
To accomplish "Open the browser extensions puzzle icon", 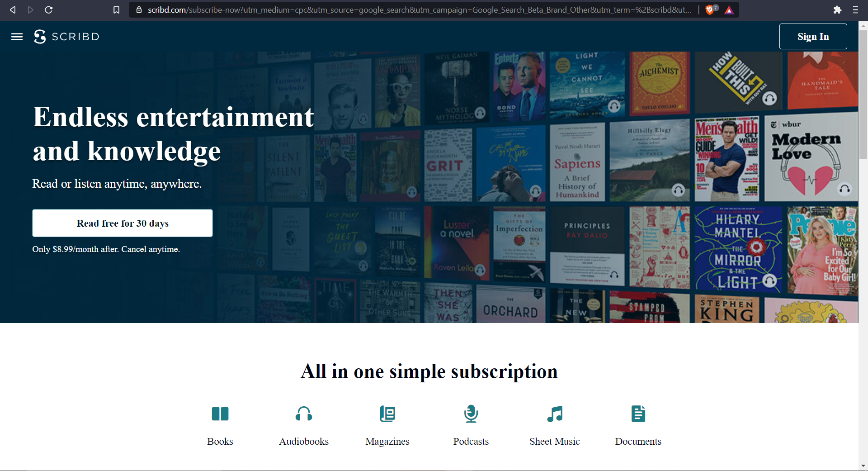I will pos(837,10).
